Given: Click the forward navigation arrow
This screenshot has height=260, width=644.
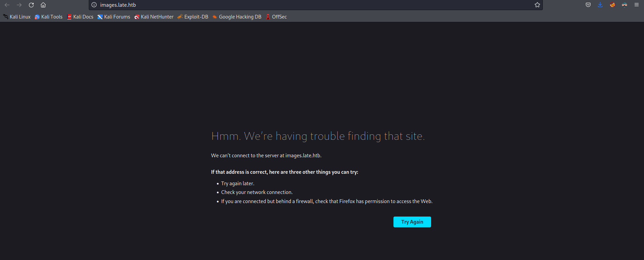Looking at the screenshot, I should [19, 5].
